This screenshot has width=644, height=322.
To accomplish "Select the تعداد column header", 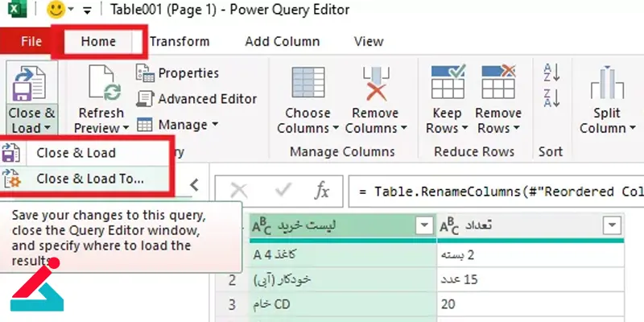I will click(x=530, y=225).
